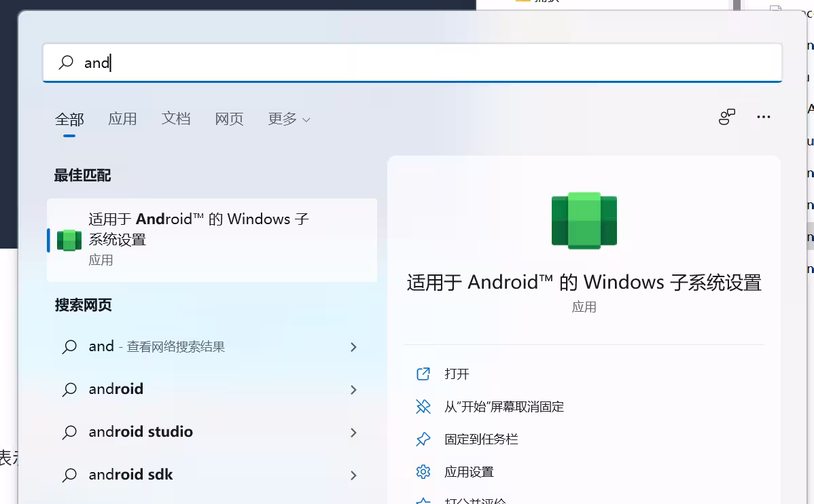Click the gear icon beside 应用设置
This screenshot has height=504, width=814.
coord(423,471)
